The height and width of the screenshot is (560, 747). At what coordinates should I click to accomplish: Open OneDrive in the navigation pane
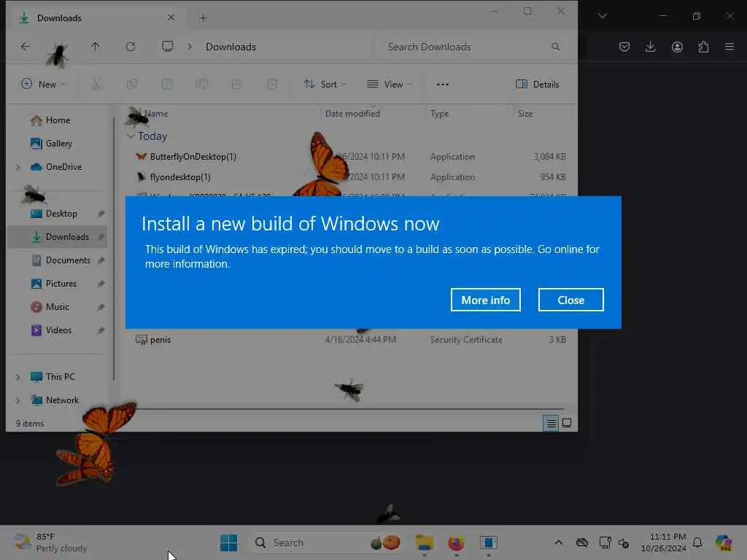pyautogui.click(x=63, y=167)
